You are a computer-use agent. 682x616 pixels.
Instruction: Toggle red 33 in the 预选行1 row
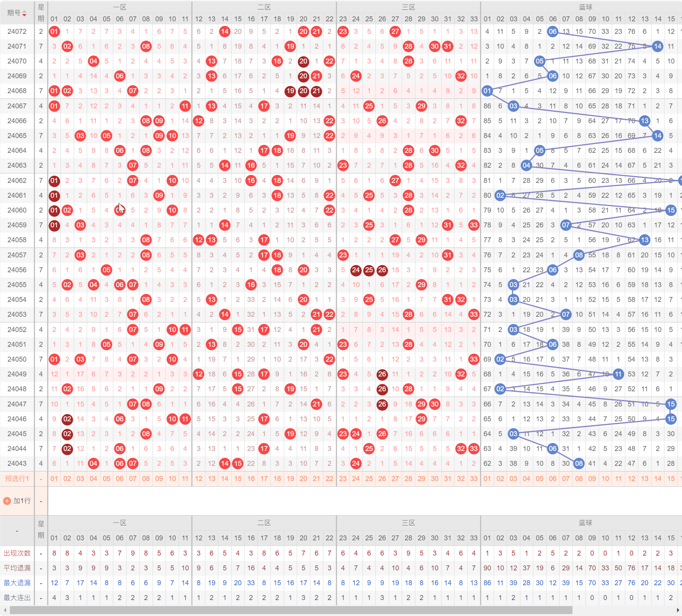point(474,479)
